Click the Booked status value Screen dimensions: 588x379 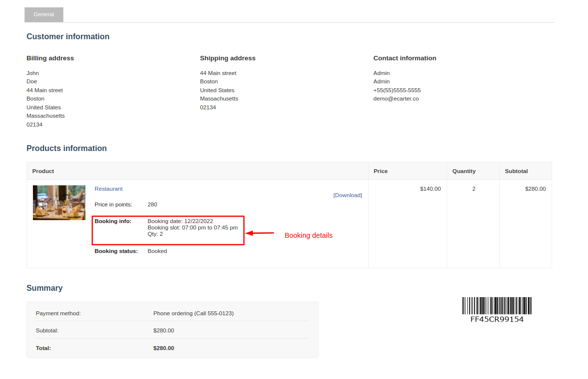(x=157, y=251)
